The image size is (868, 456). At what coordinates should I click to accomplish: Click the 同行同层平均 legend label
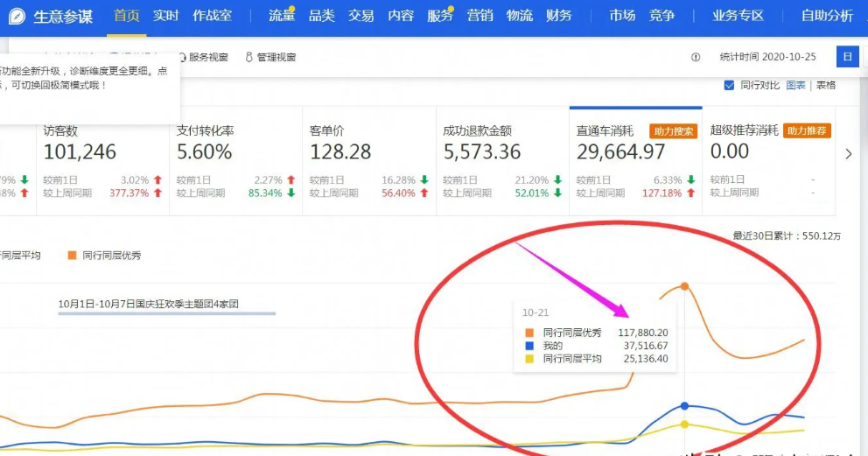coord(20,255)
